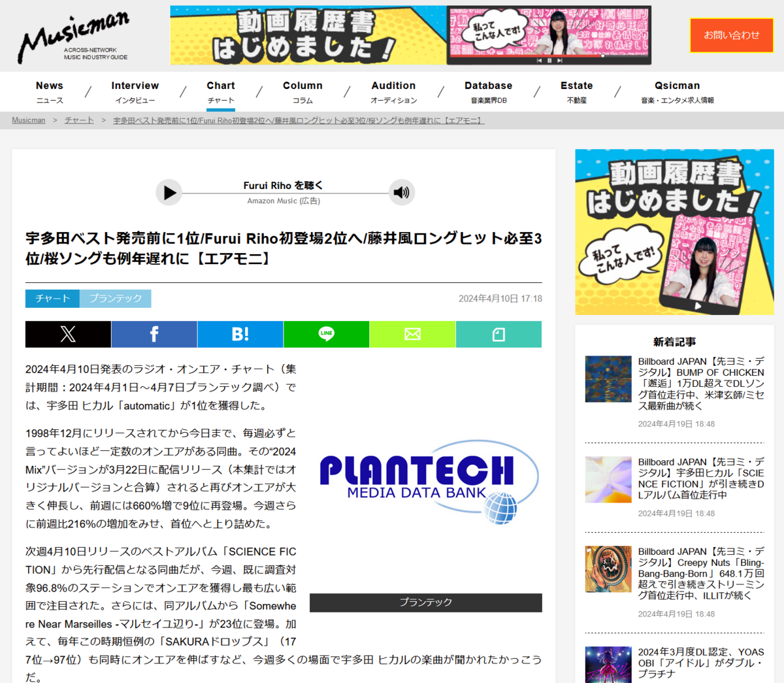The height and width of the screenshot is (683, 784).
Task: Toggle the speaker volume icon in music player
Action: 402,192
